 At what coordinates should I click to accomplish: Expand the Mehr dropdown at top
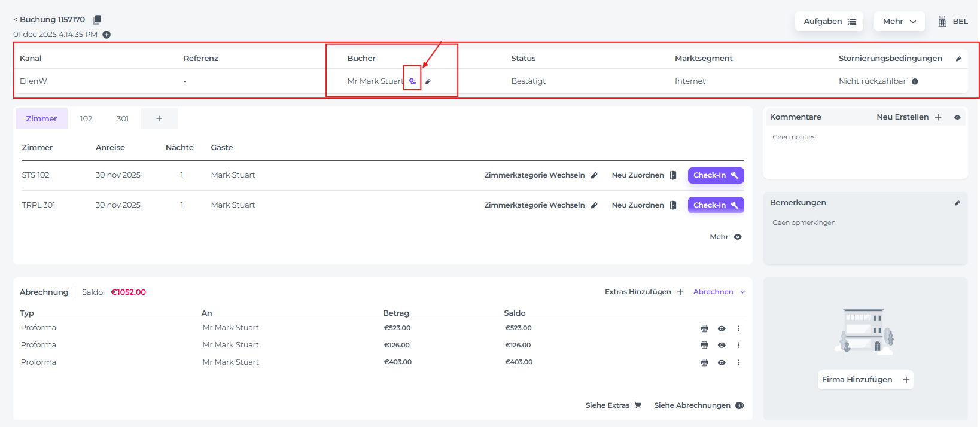[x=899, y=22]
